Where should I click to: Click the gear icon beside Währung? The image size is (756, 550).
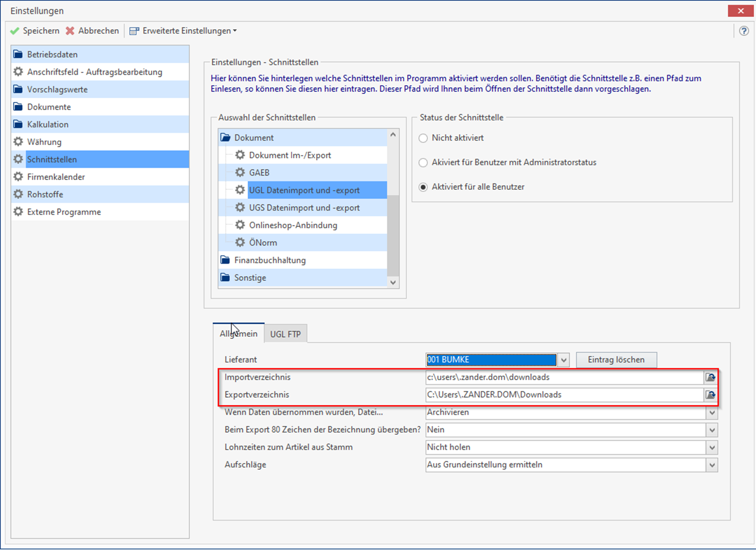tap(18, 142)
